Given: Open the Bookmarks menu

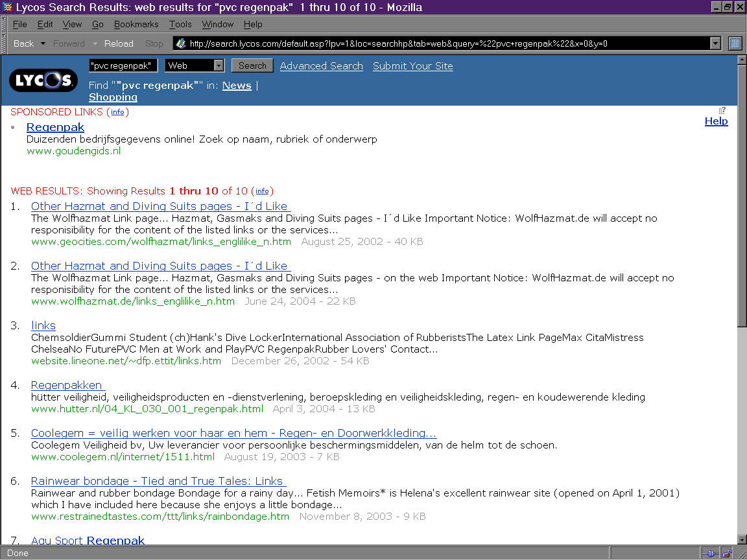Looking at the screenshot, I should point(136,24).
